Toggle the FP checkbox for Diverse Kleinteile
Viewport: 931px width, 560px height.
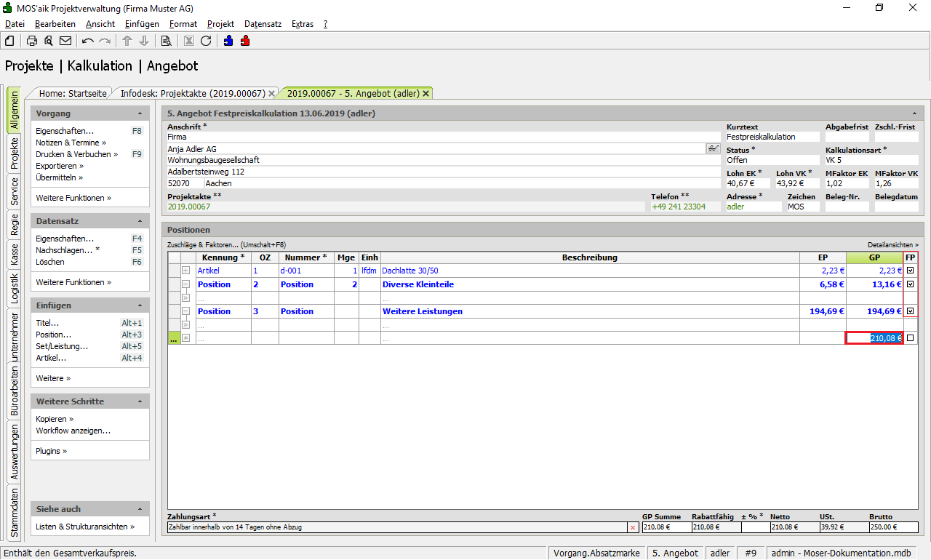pyautogui.click(x=910, y=284)
